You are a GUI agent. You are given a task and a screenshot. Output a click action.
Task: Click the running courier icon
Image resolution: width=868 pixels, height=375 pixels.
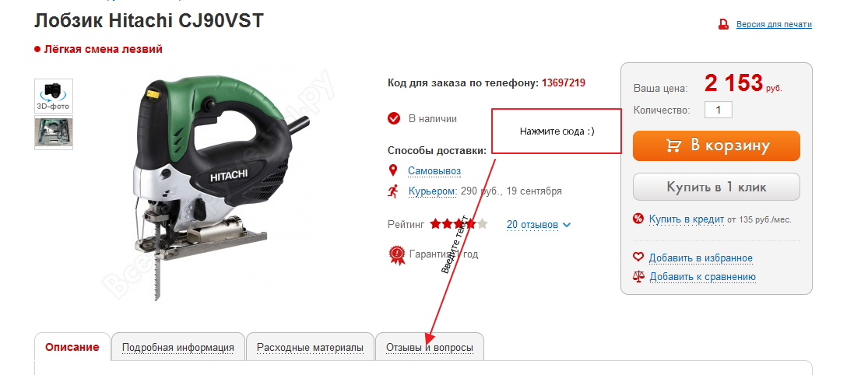393,191
